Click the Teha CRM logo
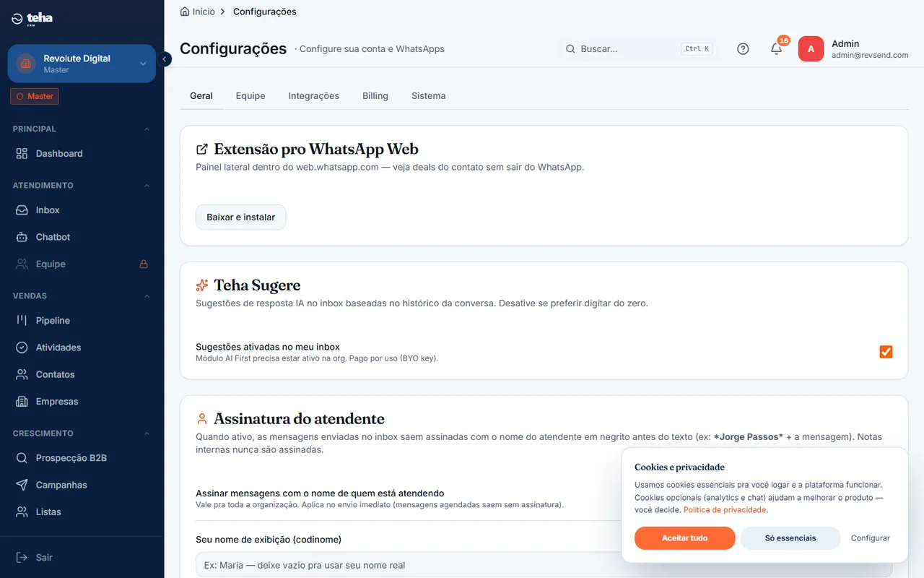Image resolution: width=924 pixels, height=578 pixels. (32, 19)
